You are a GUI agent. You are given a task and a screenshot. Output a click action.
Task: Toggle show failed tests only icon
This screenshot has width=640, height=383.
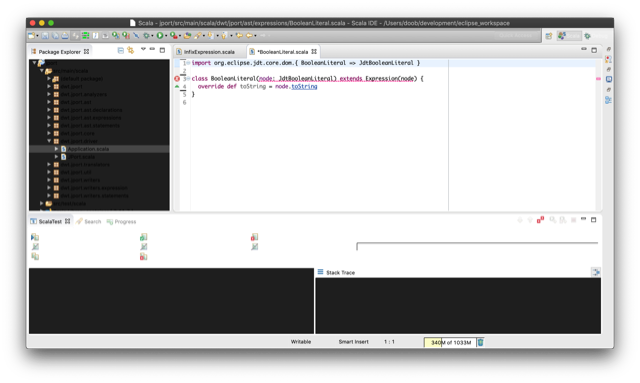click(540, 220)
